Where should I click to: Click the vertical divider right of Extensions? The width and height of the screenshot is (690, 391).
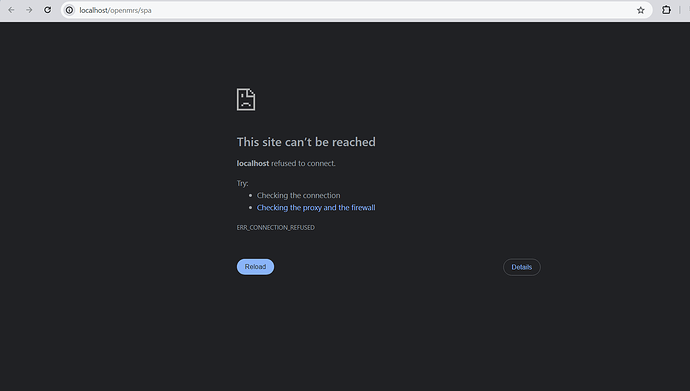point(680,10)
